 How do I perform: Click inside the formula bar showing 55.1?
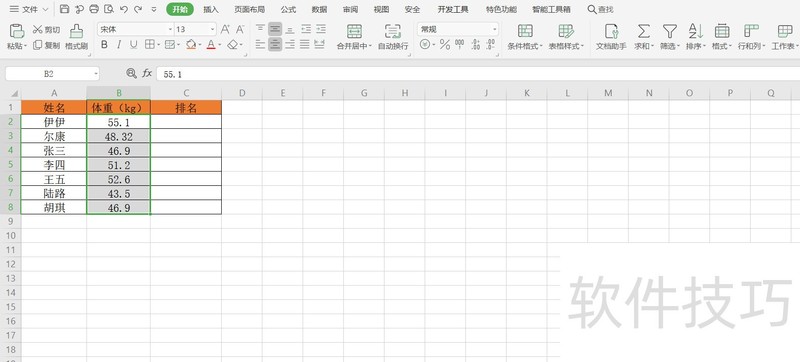tap(478, 74)
